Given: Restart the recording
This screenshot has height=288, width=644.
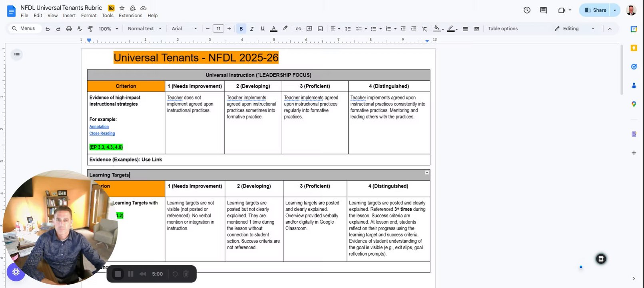Looking at the screenshot, I should (x=175, y=274).
